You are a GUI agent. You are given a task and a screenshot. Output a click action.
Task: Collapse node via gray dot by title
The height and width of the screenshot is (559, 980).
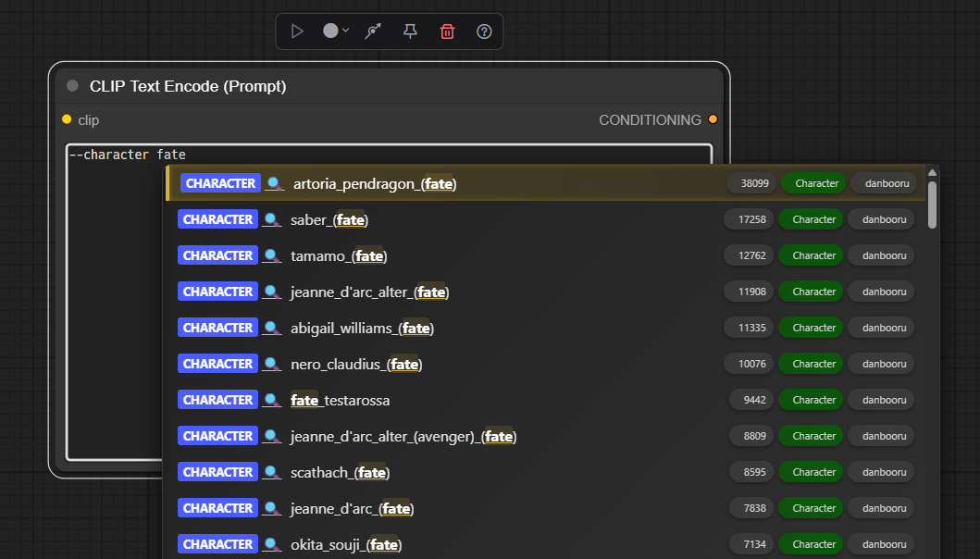[x=72, y=86]
